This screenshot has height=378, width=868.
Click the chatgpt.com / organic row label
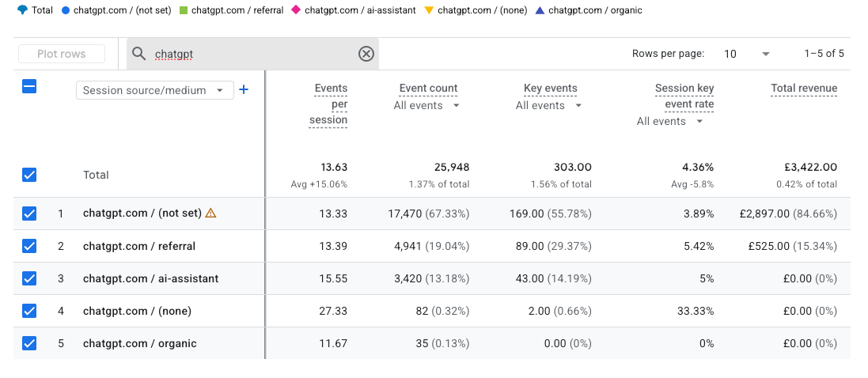click(139, 344)
